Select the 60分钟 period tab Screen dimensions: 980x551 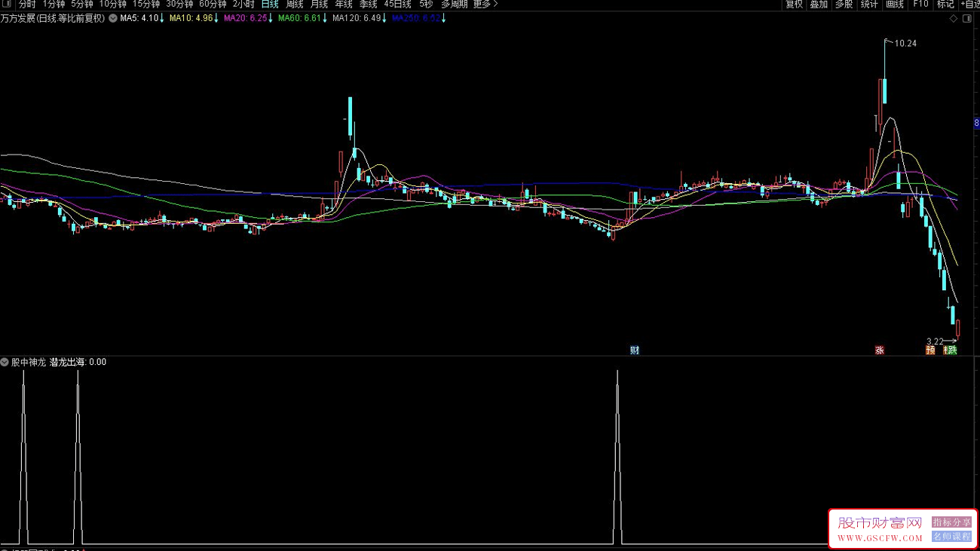pos(213,5)
